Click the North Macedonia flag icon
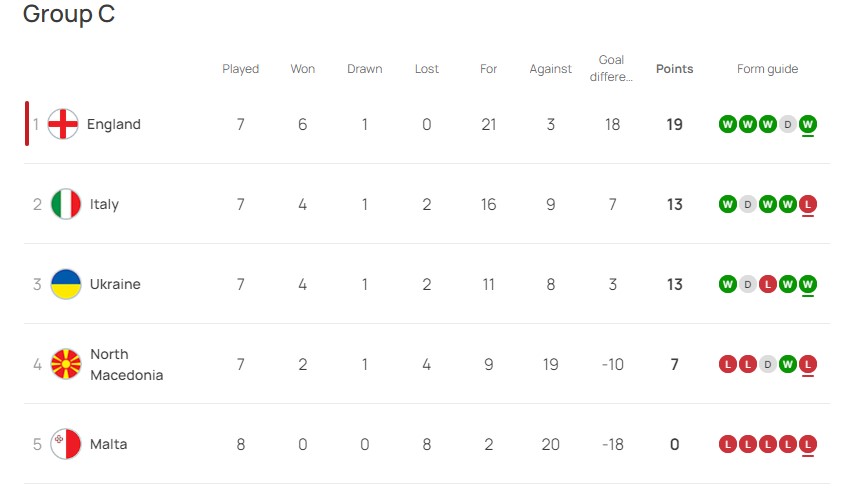The height and width of the screenshot is (504, 852). tap(66, 364)
